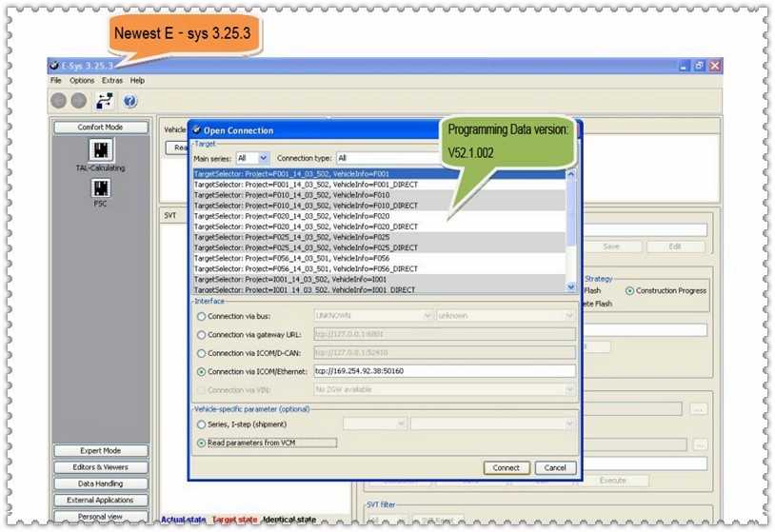Open the FSC module icon
Screen dimensions: 775x532
pyautogui.click(x=100, y=189)
